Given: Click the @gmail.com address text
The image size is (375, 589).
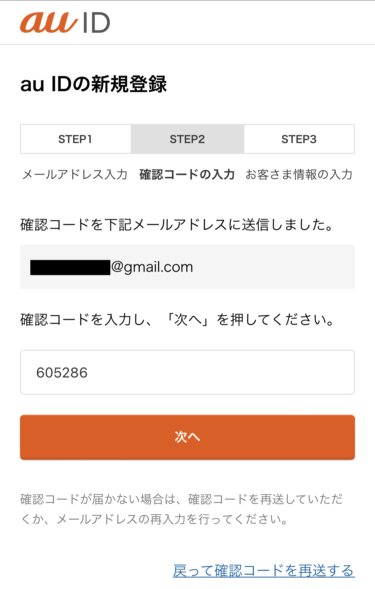Looking at the screenshot, I should coord(152,267).
